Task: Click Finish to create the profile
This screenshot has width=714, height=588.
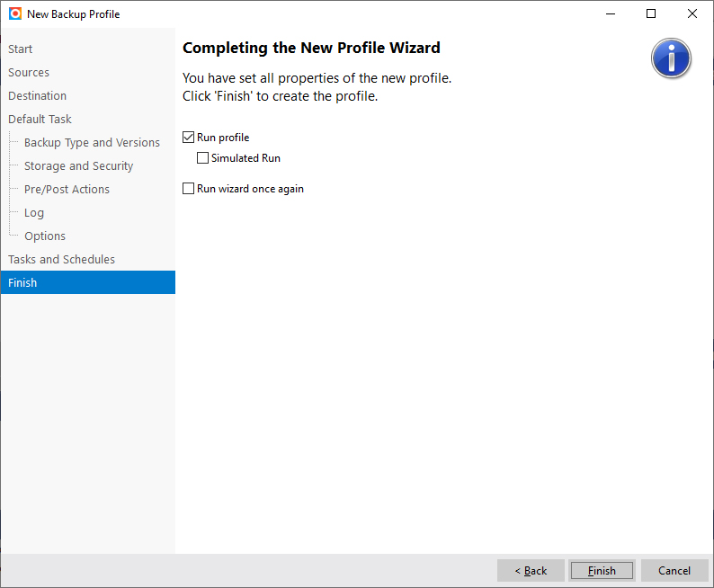Action: point(602,571)
